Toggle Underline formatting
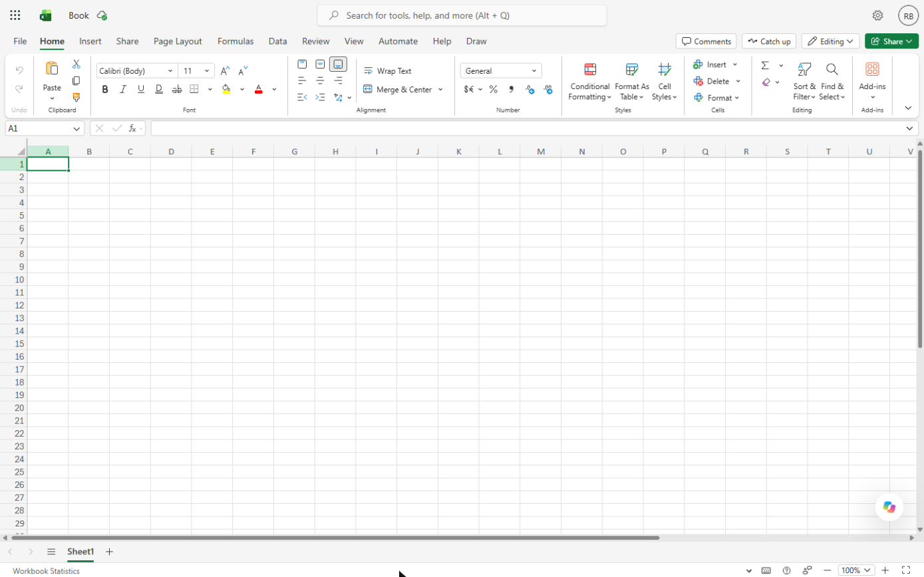Image resolution: width=924 pixels, height=577 pixels. (x=141, y=89)
